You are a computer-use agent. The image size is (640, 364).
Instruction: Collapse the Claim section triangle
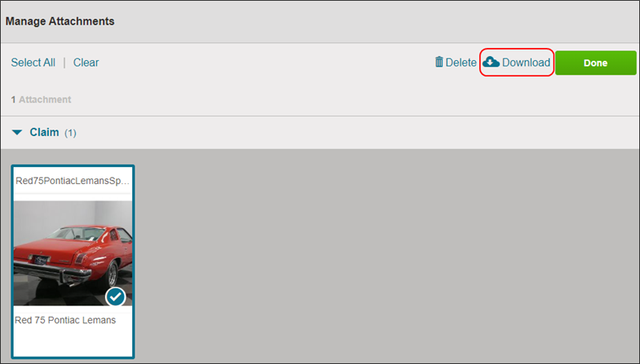coord(17,133)
